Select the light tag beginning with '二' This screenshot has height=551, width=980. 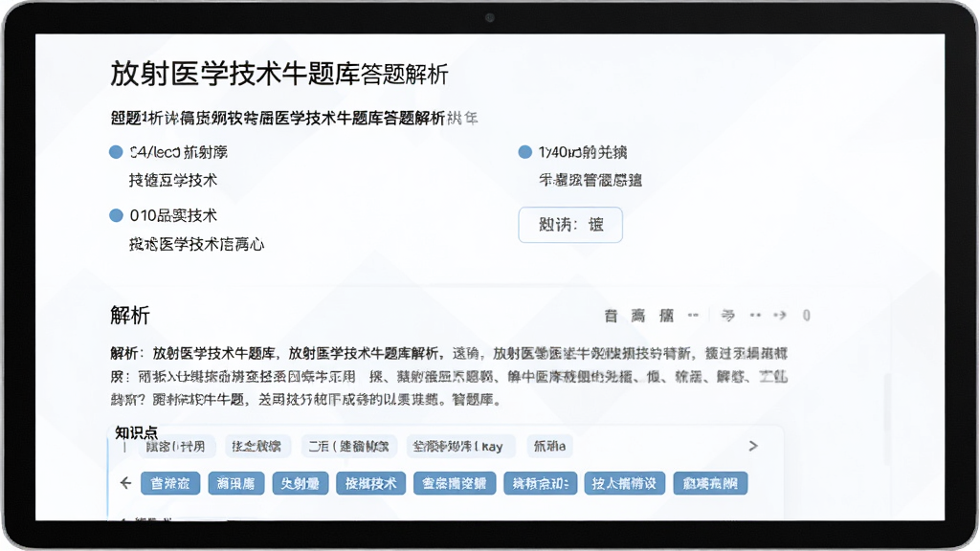coord(348,446)
